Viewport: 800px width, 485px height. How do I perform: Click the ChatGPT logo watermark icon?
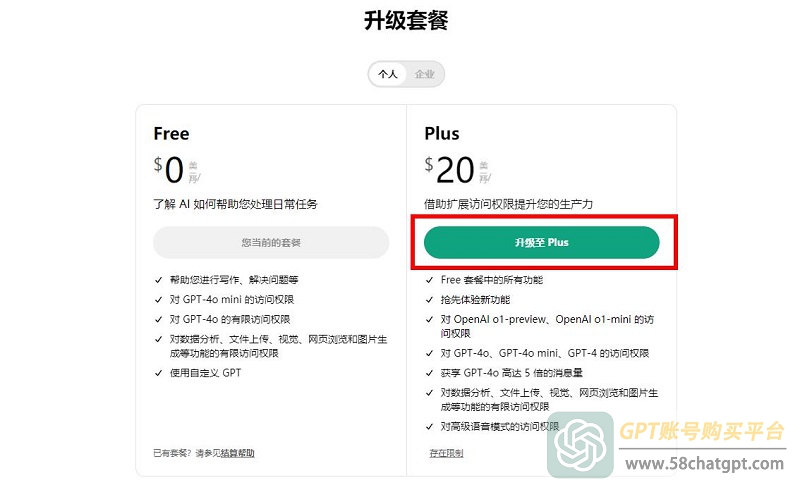click(580, 445)
